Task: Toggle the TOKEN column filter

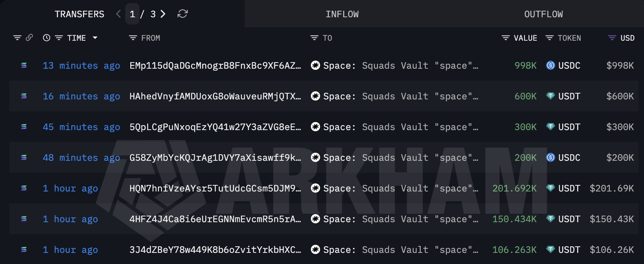Action: pyautogui.click(x=549, y=38)
